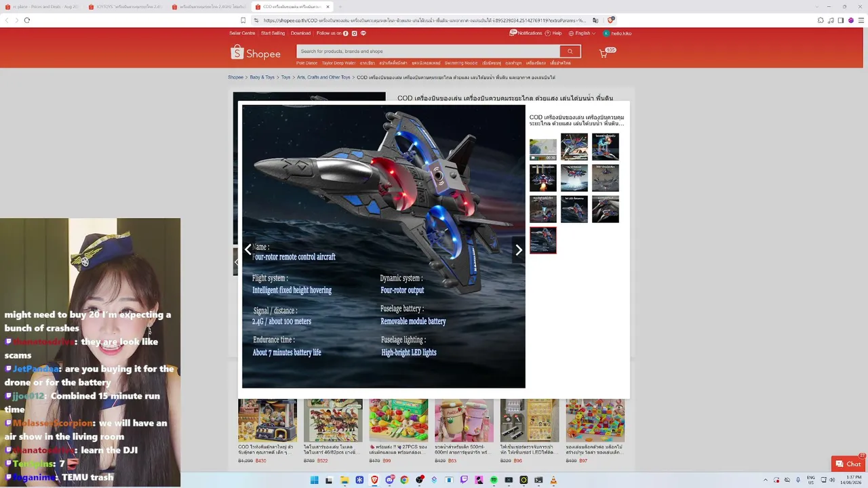Show the next product image
Image resolution: width=868 pixels, height=488 pixels.
[x=519, y=250]
